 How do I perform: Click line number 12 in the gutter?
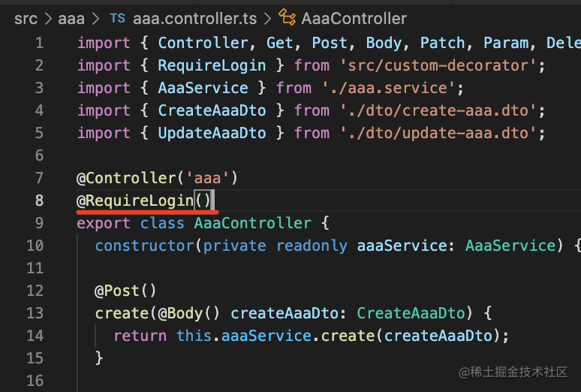coord(35,291)
